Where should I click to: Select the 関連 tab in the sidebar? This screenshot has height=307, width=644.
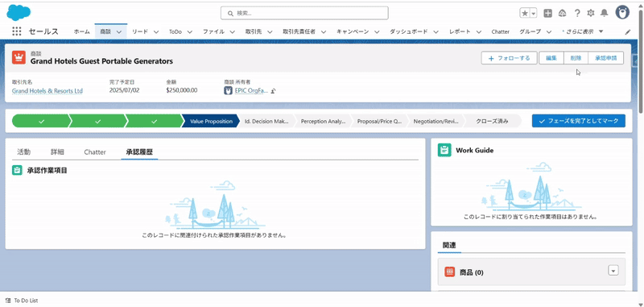pyautogui.click(x=449, y=245)
